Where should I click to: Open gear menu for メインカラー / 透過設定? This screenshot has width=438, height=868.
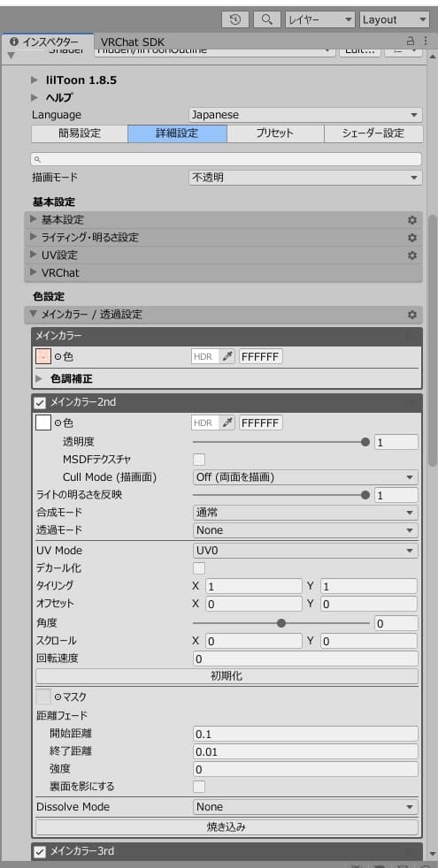pos(412,315)
